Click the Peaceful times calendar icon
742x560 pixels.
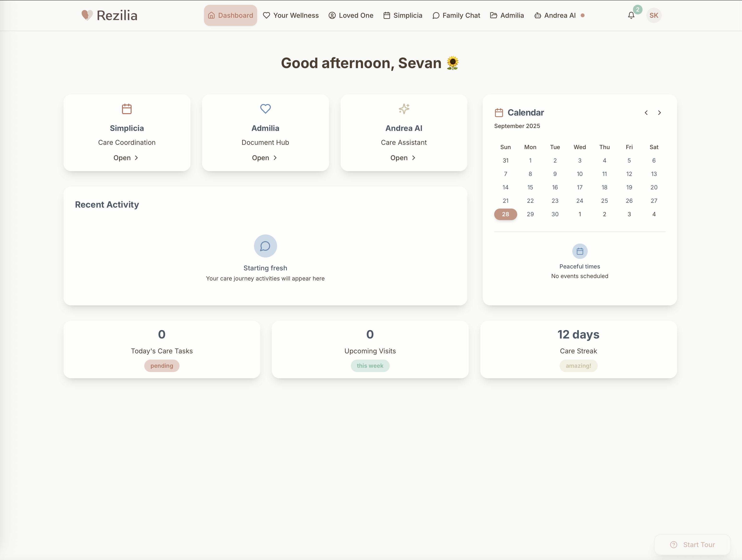[x=580, y=251]
